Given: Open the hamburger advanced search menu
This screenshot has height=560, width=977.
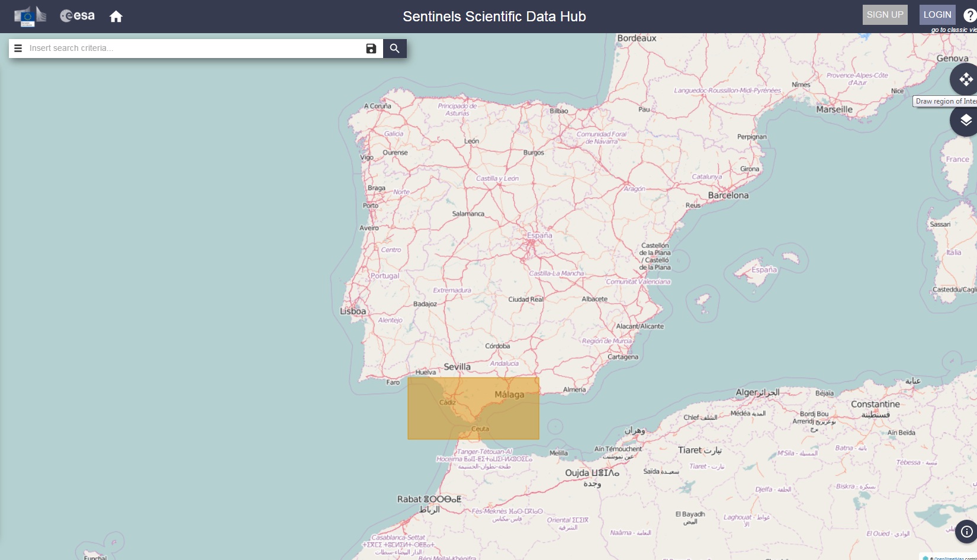Looking at the screenshot, I should [18, 49].
